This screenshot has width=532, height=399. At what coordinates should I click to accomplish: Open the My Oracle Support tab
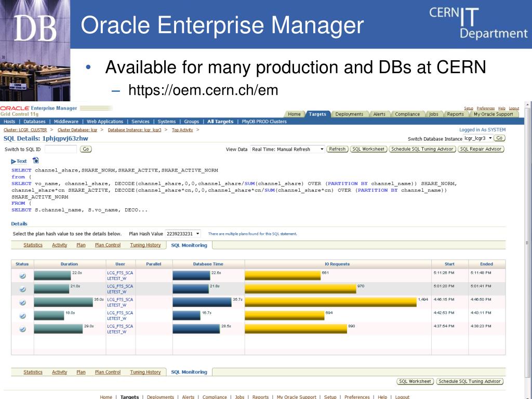click(494, 114)
